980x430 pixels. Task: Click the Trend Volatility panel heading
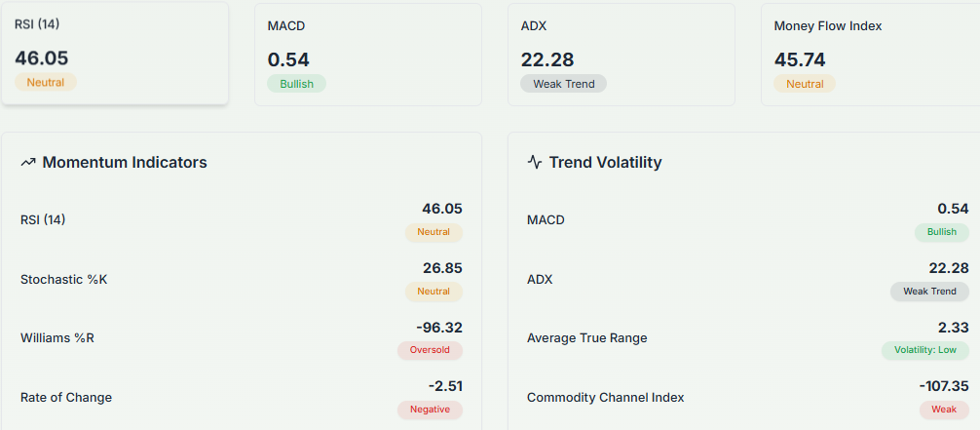point(605,163)
